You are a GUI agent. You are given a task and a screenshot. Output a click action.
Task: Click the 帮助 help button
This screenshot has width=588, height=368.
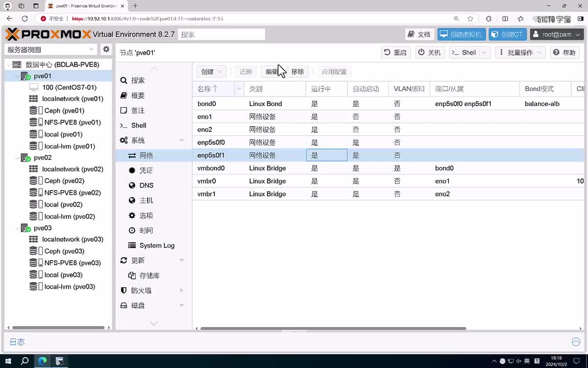pos(565,53)
